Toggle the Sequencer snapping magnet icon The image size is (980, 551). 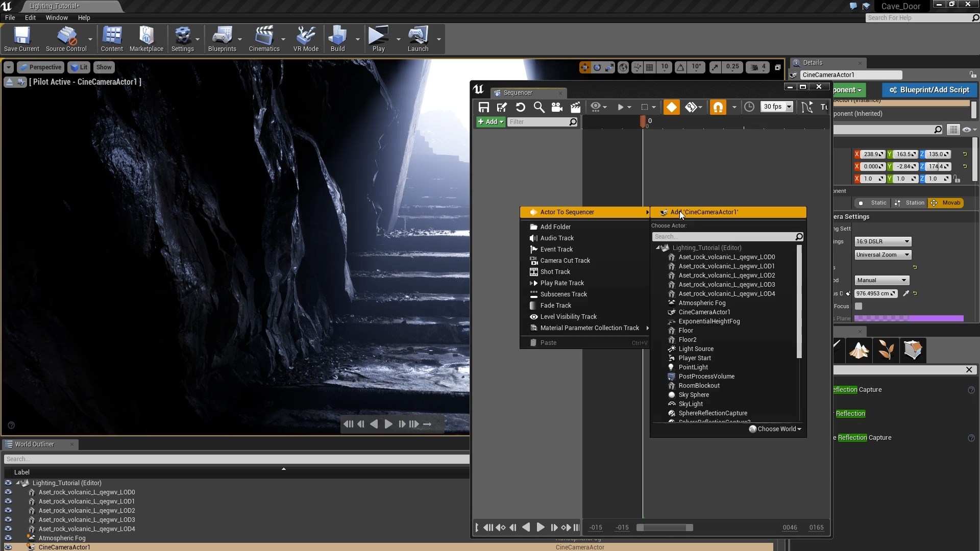(x=718, y=107)
